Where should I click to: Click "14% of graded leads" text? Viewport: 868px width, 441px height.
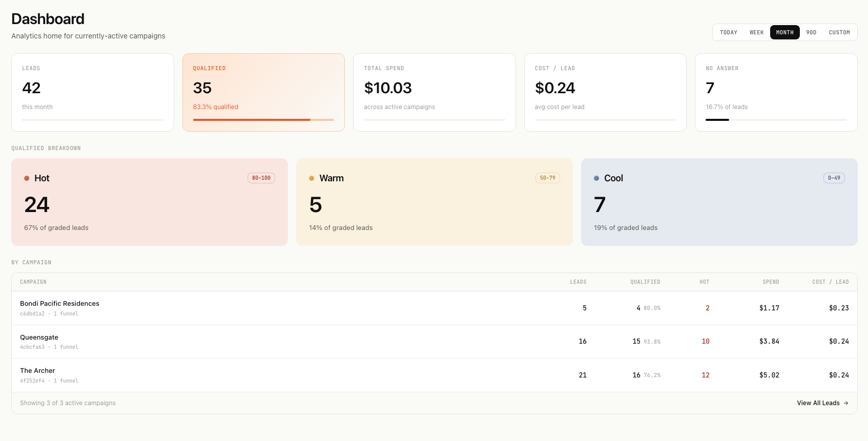click(341, 228)
